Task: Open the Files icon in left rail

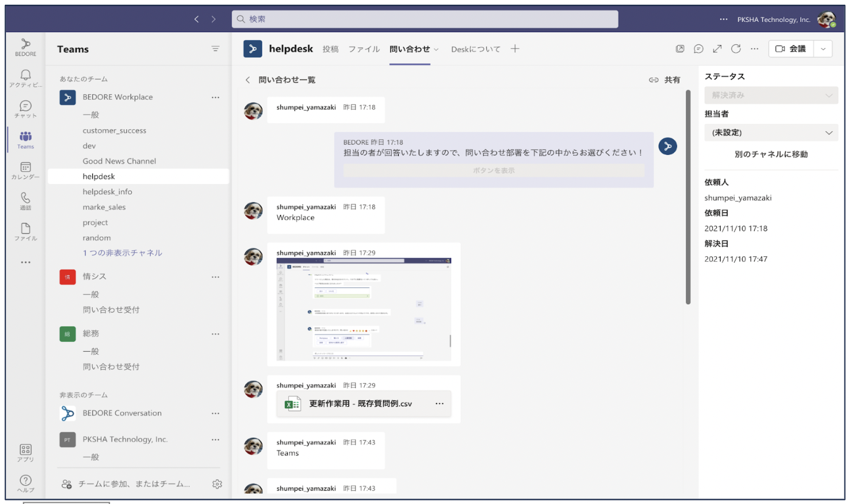Action: click(25, 232)
